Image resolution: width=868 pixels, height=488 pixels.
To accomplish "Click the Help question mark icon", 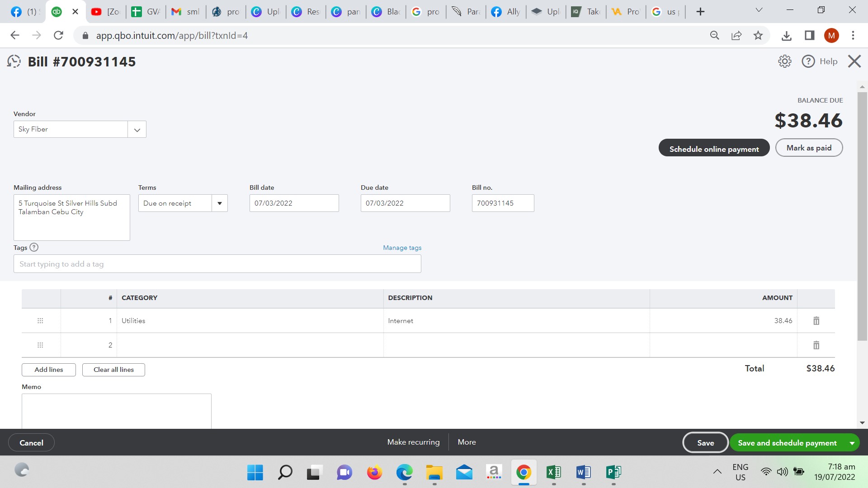I will pos(808,61).
